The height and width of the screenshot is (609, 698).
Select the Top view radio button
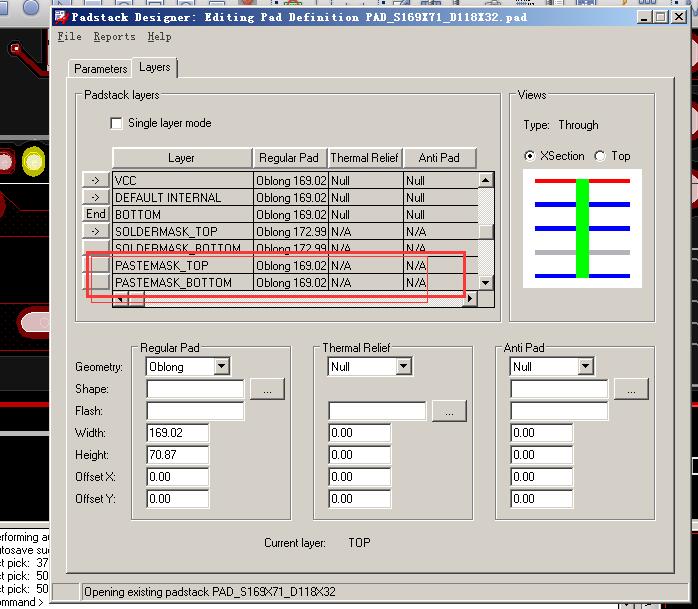pos(600,156)
